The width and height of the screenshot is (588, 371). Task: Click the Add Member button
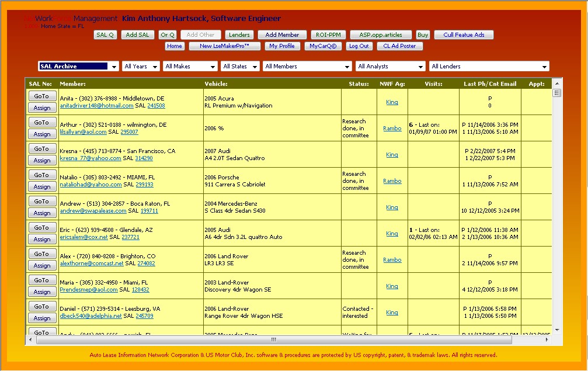click(282, 35)
